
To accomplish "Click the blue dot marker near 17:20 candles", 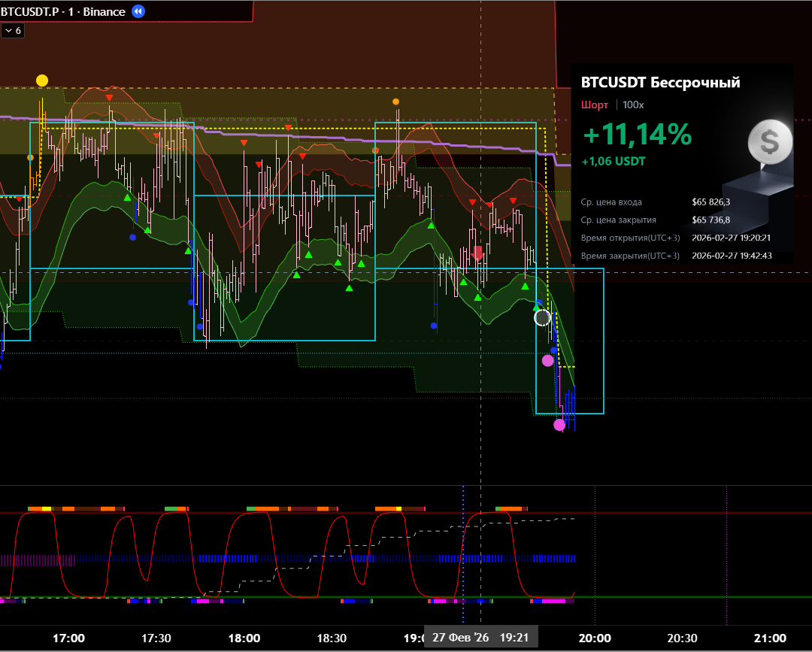I will click(x=132, y=238).
